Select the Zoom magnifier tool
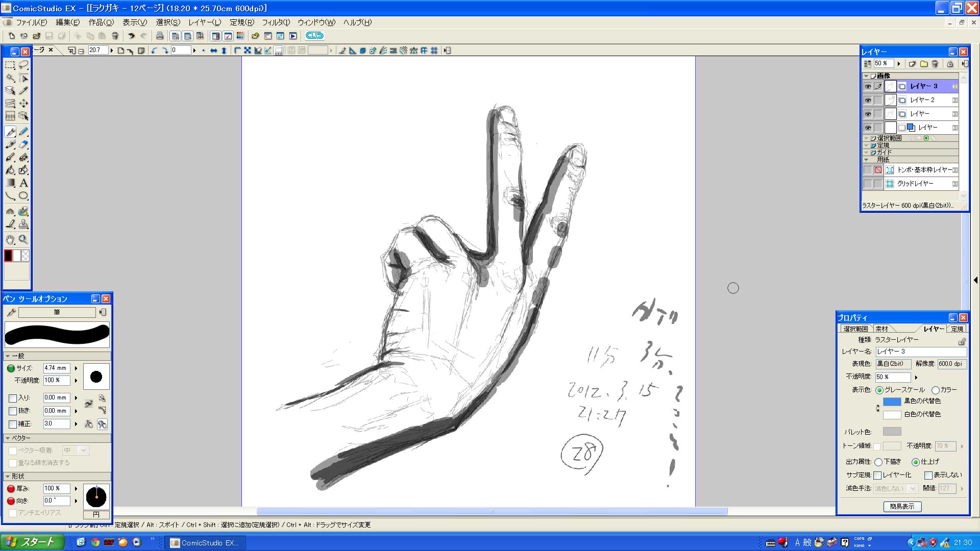The height and width of the screenshot is (551, 980). (23, 239)
